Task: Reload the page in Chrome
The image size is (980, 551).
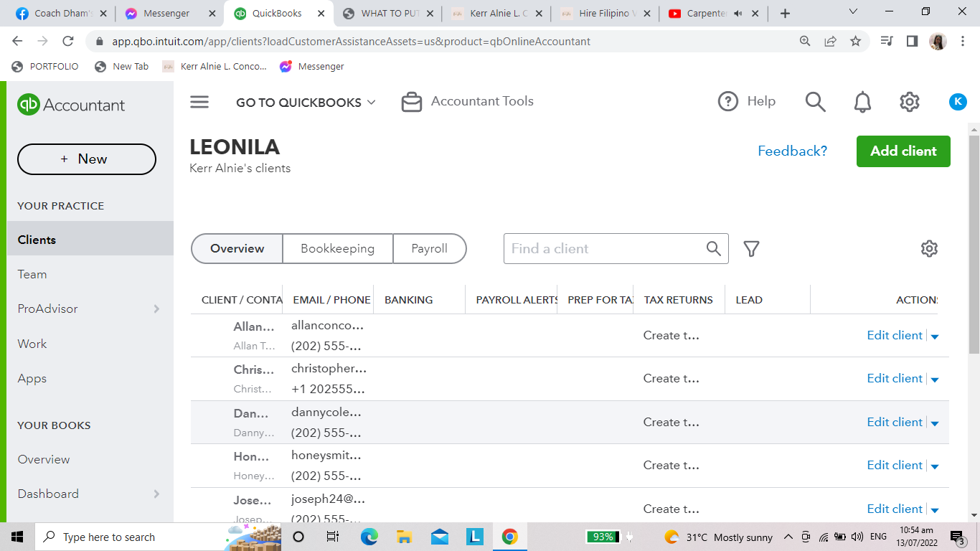Action: (68, 42)
